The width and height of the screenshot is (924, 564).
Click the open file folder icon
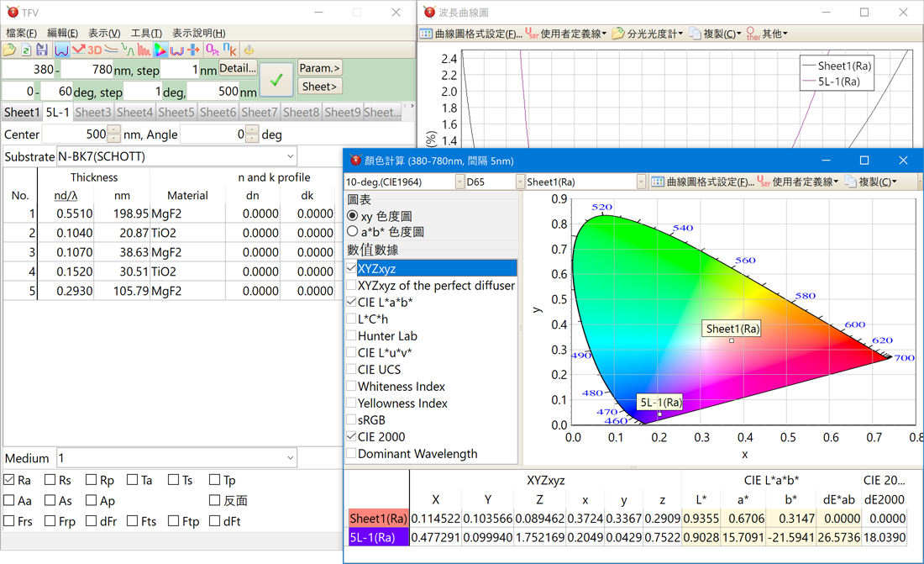tap(10, 50)
